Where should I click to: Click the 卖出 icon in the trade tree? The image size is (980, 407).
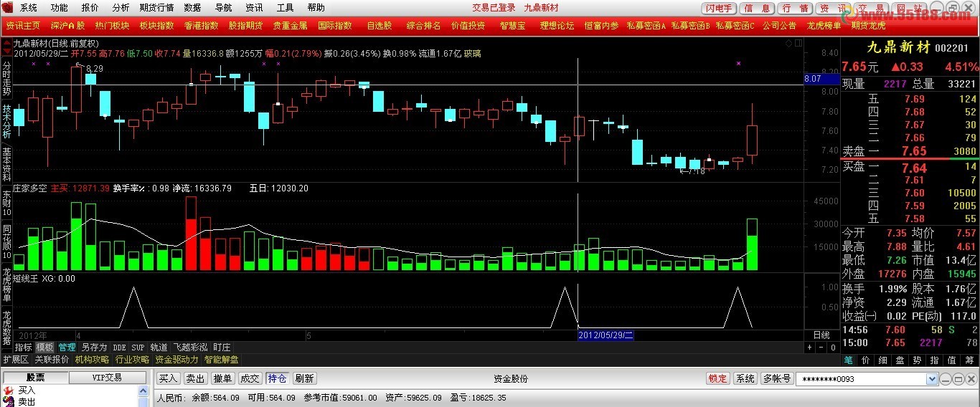tap(9, 401)
